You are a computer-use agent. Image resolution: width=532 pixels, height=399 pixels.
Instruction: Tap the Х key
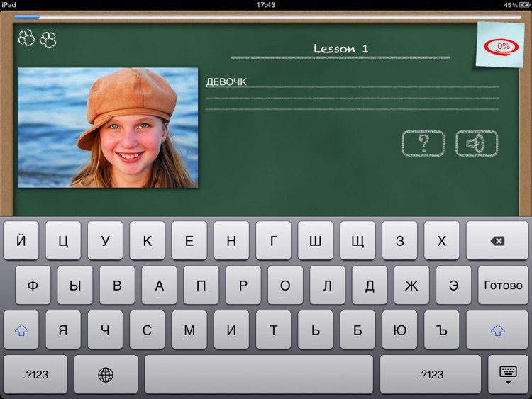point(442,241)
